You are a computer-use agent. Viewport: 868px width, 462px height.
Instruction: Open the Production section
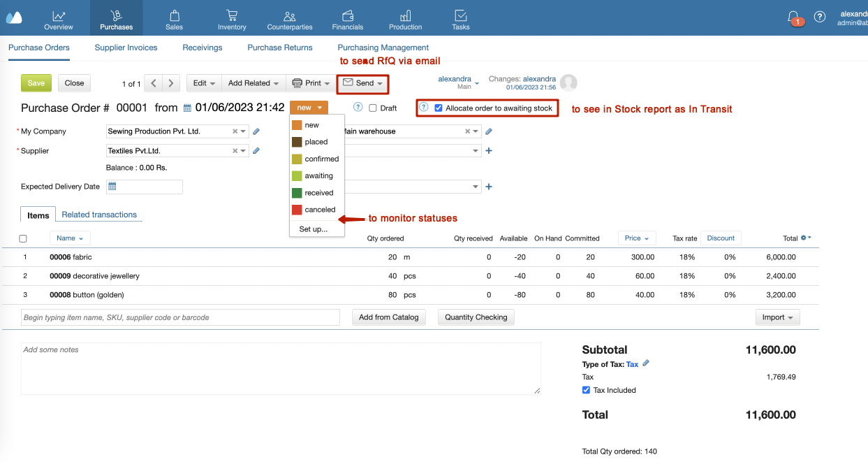click(406, 19)
